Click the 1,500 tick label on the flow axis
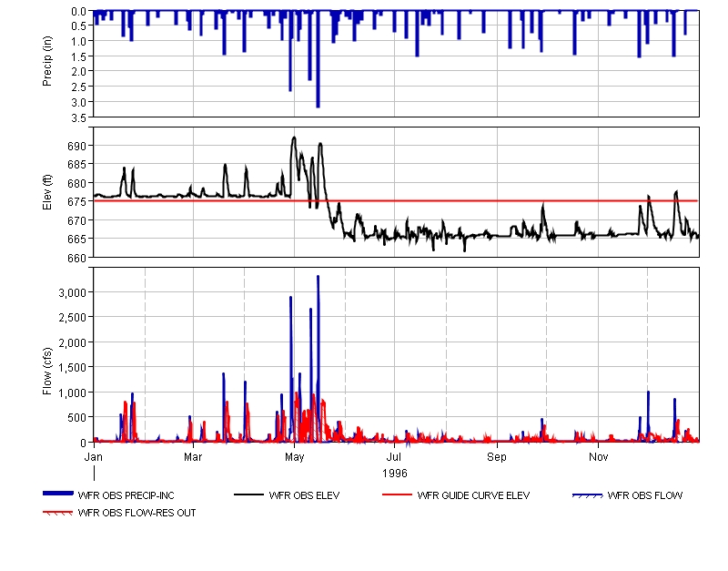This screenshot has height=571, width=728. (72, 367)
